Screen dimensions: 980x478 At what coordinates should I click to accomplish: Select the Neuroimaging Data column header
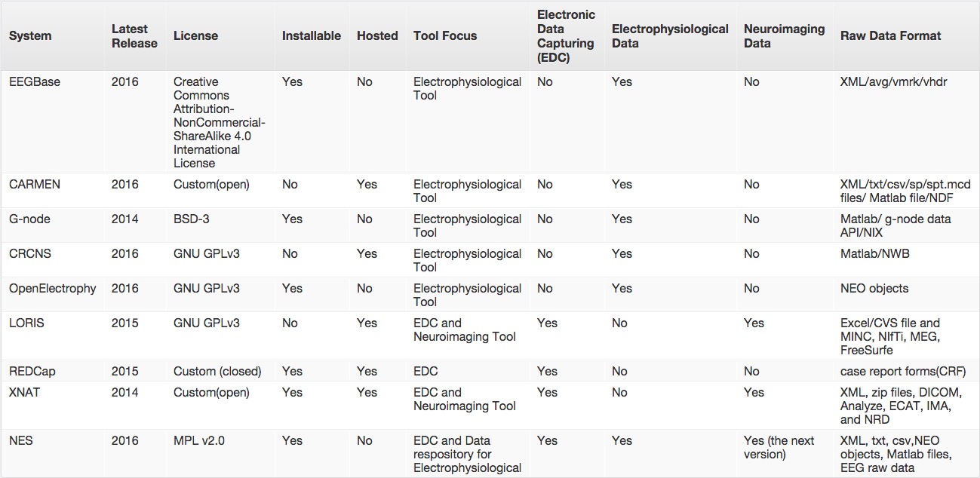784,35
